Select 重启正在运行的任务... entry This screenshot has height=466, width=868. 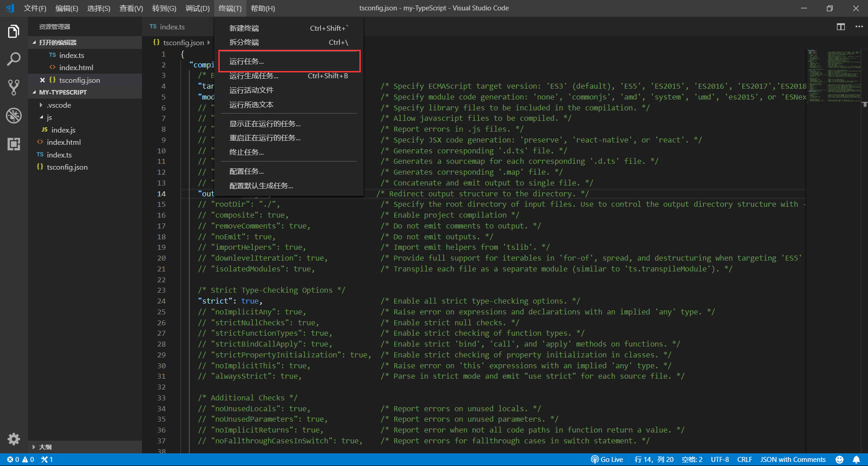(289, 138)
